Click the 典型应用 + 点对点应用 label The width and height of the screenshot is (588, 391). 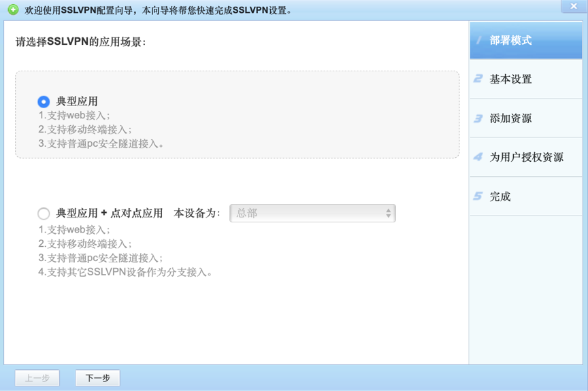[109, 213]
